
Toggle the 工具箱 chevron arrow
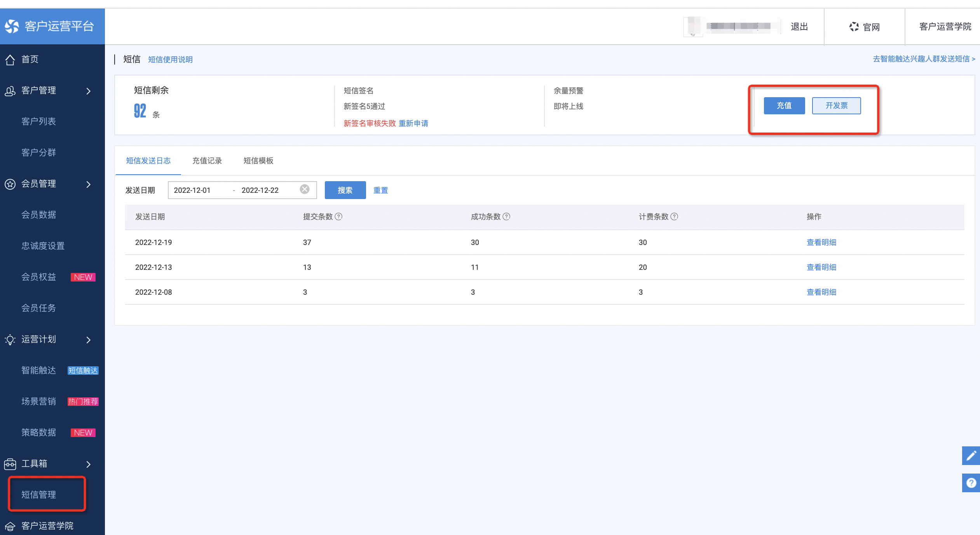pos(89,464)
